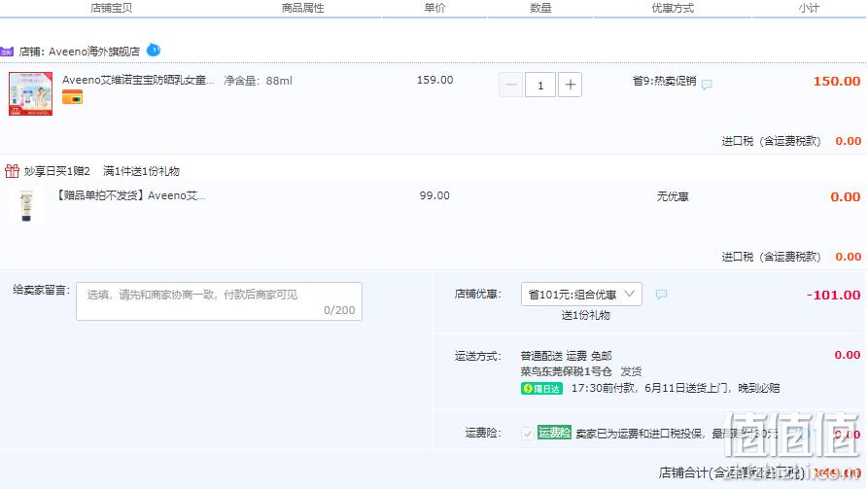868x489 pixels.
Task: Click the quantity input field showing 1
Action: (x=540, y=85)
